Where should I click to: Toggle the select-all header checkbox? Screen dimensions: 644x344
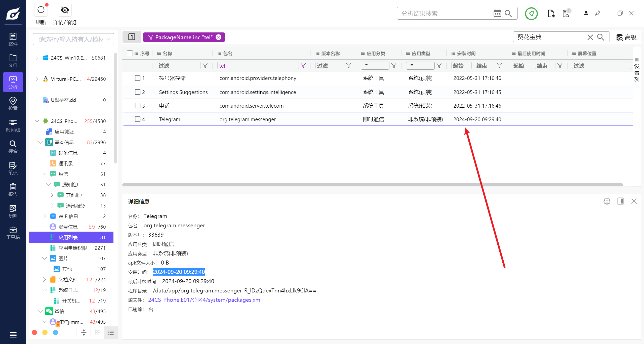[x=130, y=53]
